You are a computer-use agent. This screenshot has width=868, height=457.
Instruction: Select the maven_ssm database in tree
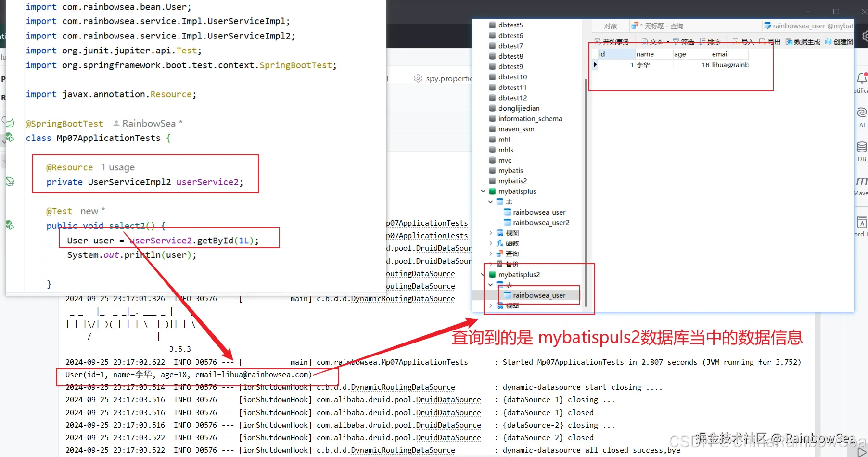516,129
